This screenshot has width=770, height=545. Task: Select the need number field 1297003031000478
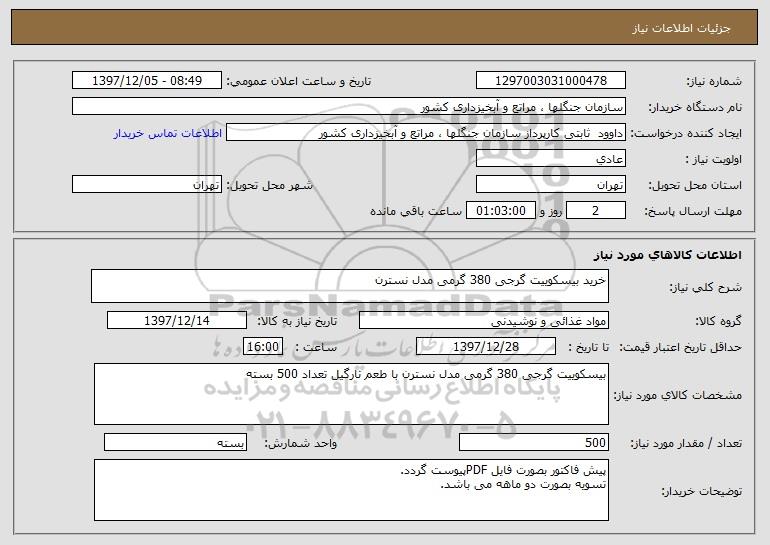point(550,80)
